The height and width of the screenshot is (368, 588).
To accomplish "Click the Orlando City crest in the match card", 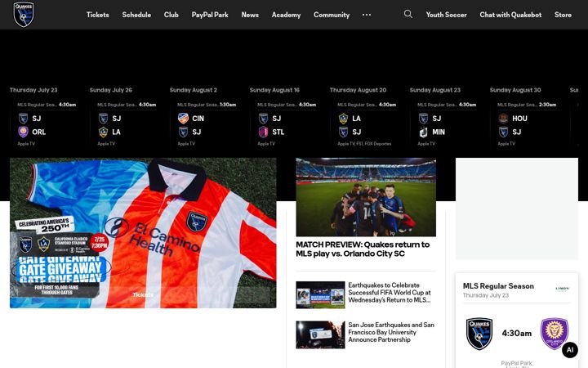I will 555,334.
